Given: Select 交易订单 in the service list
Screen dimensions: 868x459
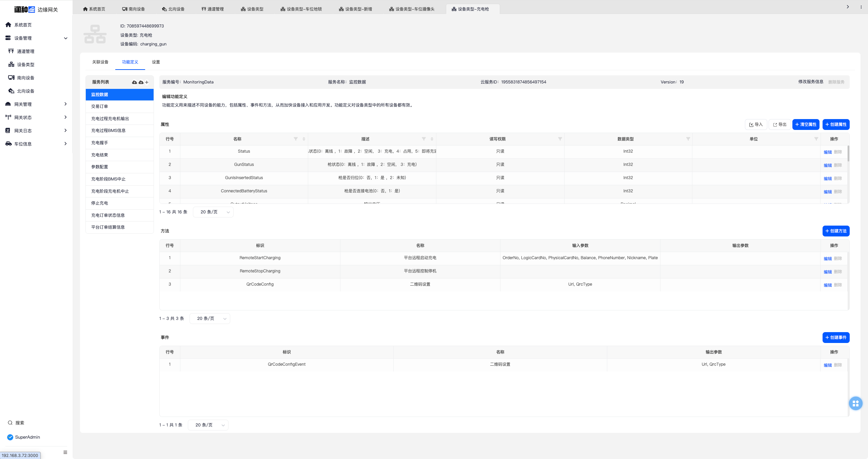Looking at the screenshot, I should (100, 107).
